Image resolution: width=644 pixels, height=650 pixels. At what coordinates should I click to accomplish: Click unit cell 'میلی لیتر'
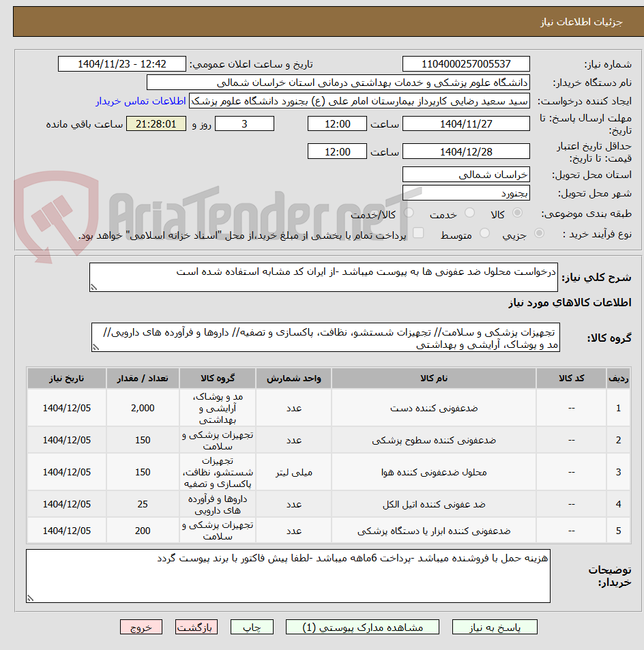[x=293, y=473]
